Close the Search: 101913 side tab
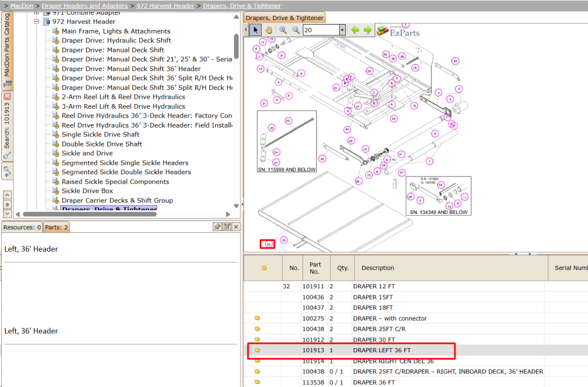This screenshot has width=588, height=387. click(7, 96)
